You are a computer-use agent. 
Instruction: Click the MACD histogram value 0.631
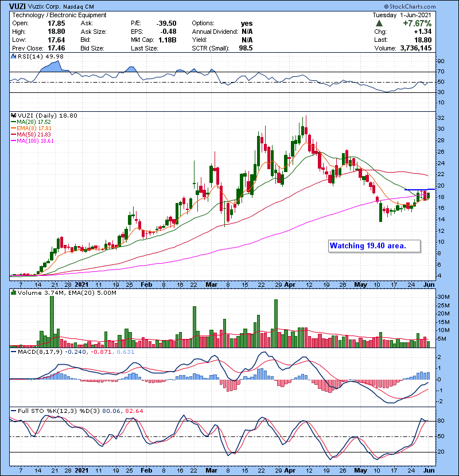pyautogui.click(x=126, y=352)
